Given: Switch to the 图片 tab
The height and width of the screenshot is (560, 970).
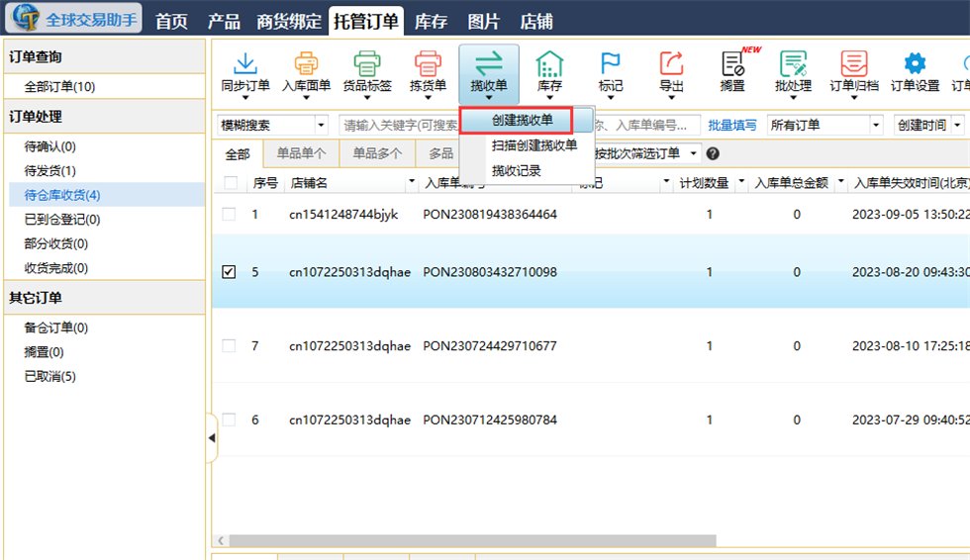Looking at the screenshot, I should click(484, 22).
